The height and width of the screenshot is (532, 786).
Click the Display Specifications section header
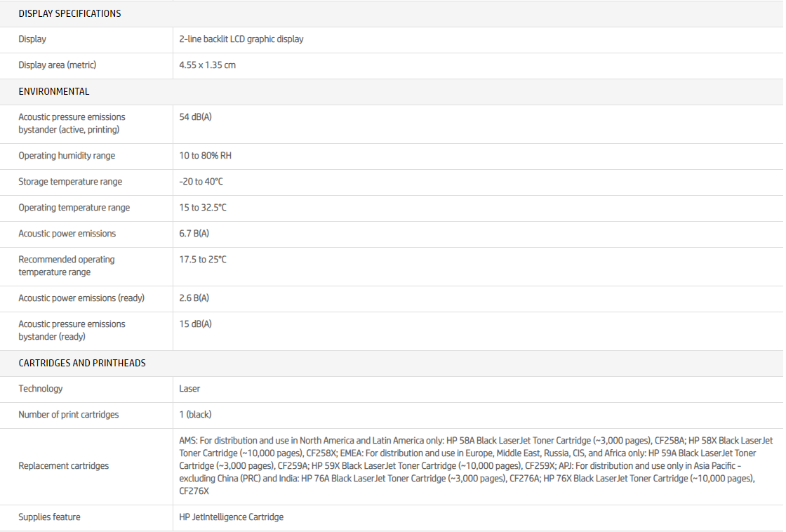pyautogui.click(x=69, y=13)
